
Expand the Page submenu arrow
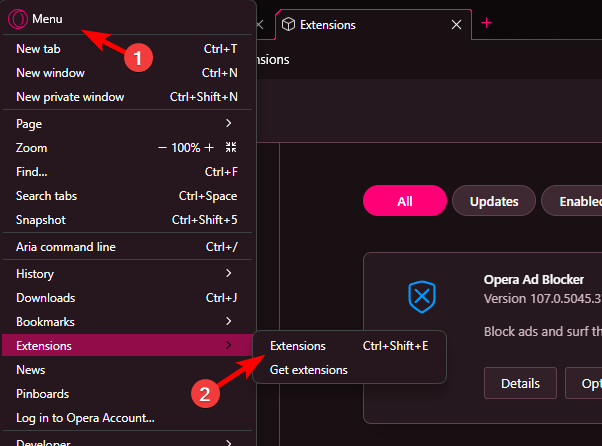[x=229, y=123]
